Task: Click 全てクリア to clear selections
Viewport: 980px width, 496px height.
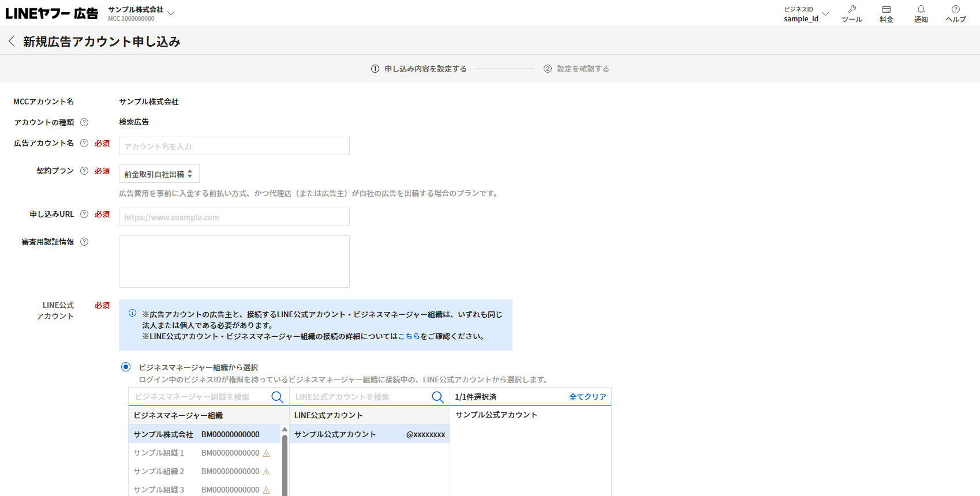Action: (x=588, y=397)
